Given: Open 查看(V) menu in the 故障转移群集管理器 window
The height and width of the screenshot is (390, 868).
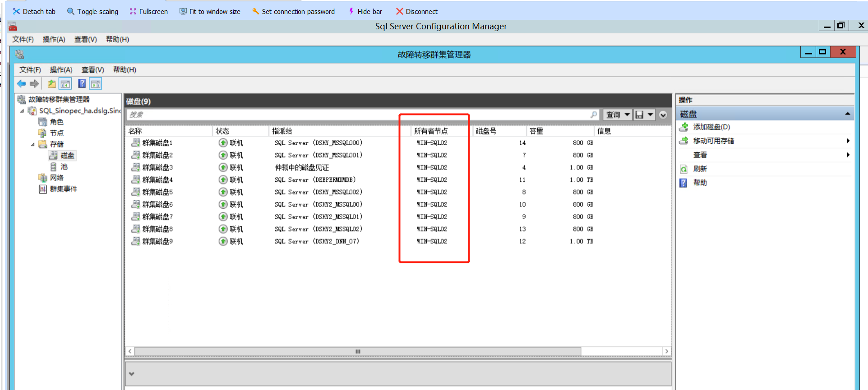Looking at the screenshot, I should (93, 69).
